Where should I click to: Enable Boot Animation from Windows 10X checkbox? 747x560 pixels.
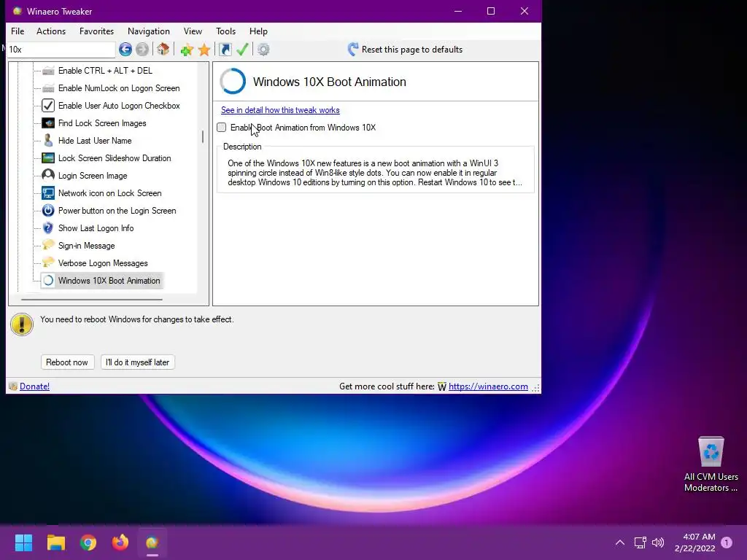coord(222,127)
